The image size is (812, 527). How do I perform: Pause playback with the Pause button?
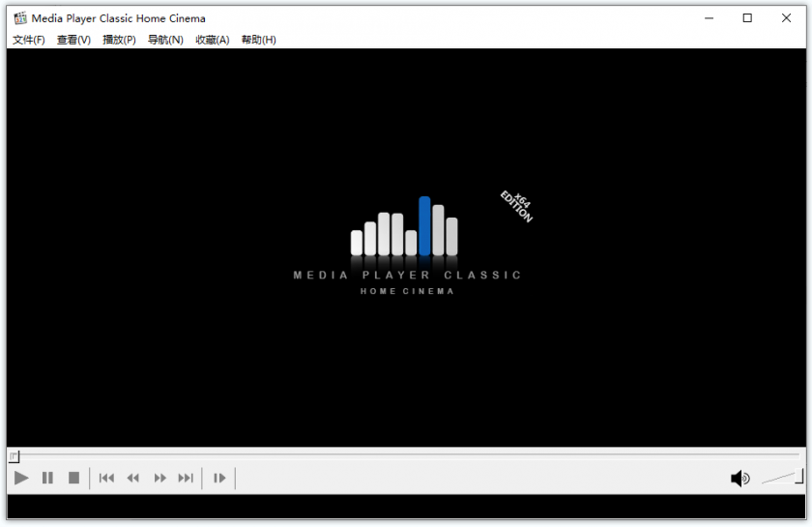point(47,478)
